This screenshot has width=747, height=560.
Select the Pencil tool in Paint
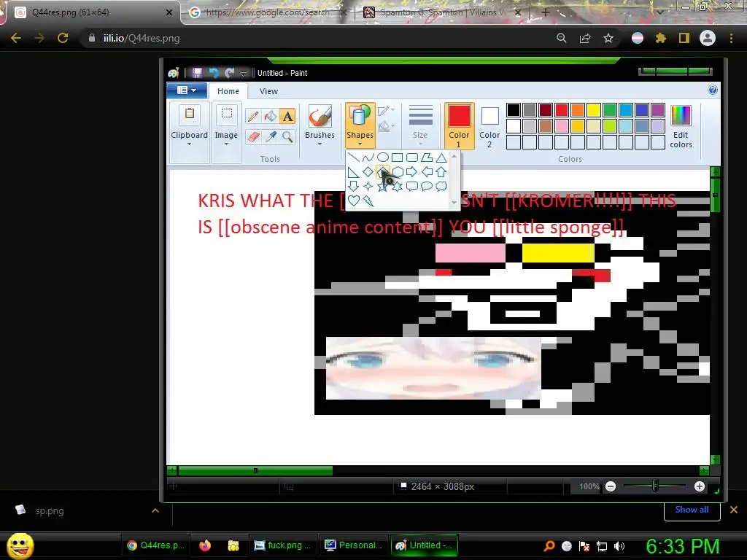tap(253, 116)
